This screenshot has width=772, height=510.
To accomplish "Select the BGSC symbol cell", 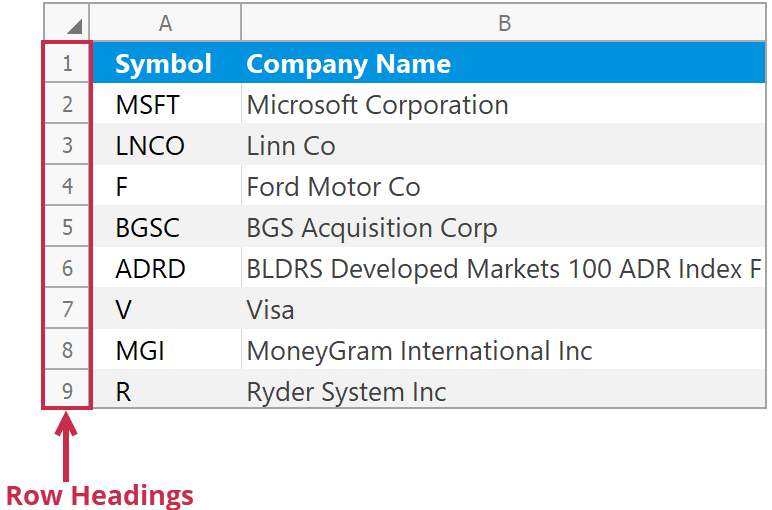I will click(x=148, y=228).
